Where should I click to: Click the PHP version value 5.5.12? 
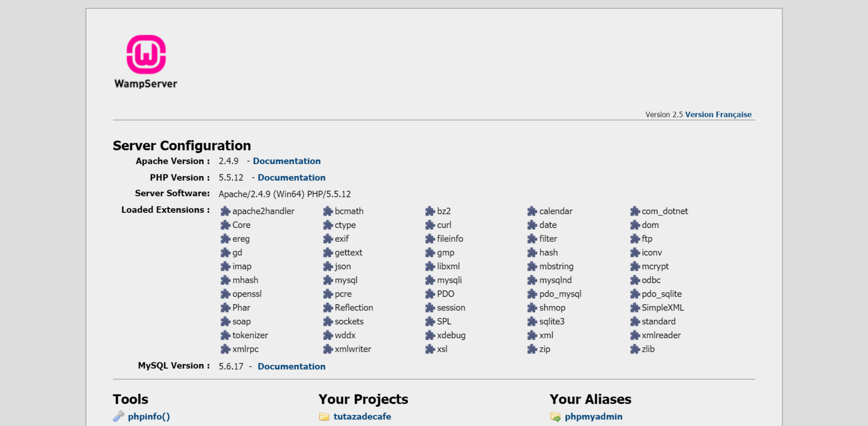pyautogui.click(x=231, y=177)
